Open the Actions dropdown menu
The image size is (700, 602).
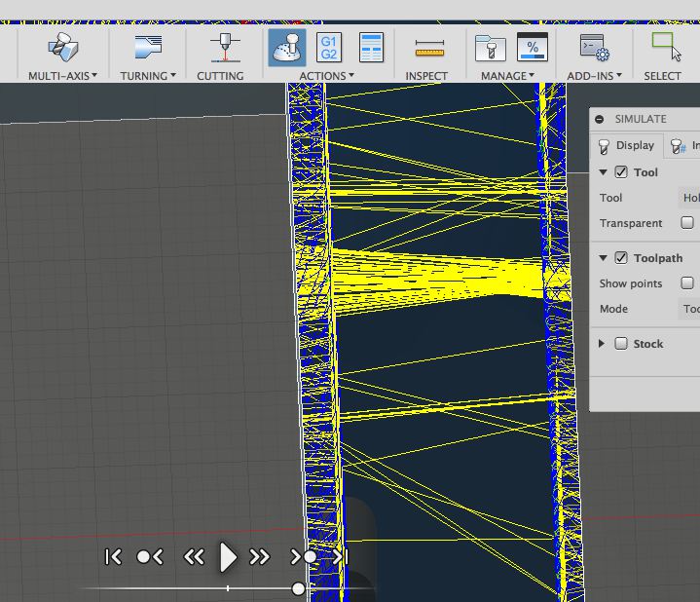(x=326, y=76)
